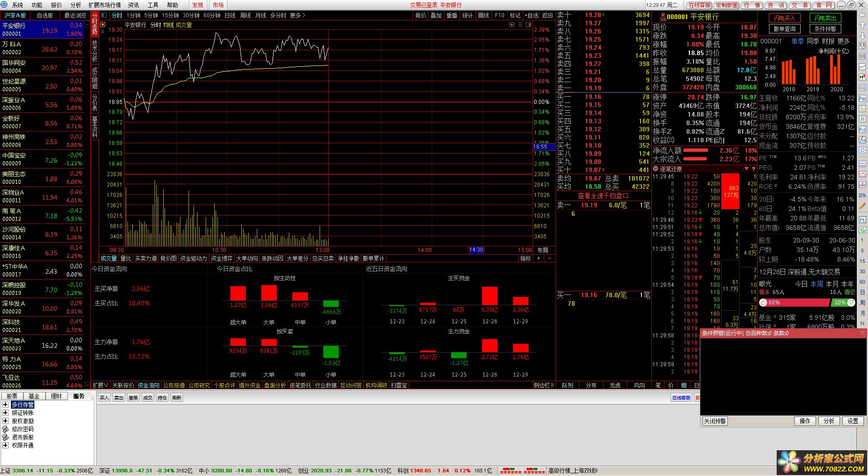Click the panel layout icon at chart top-right
This screenshot has height=476, width=868.
coord(528,25)
